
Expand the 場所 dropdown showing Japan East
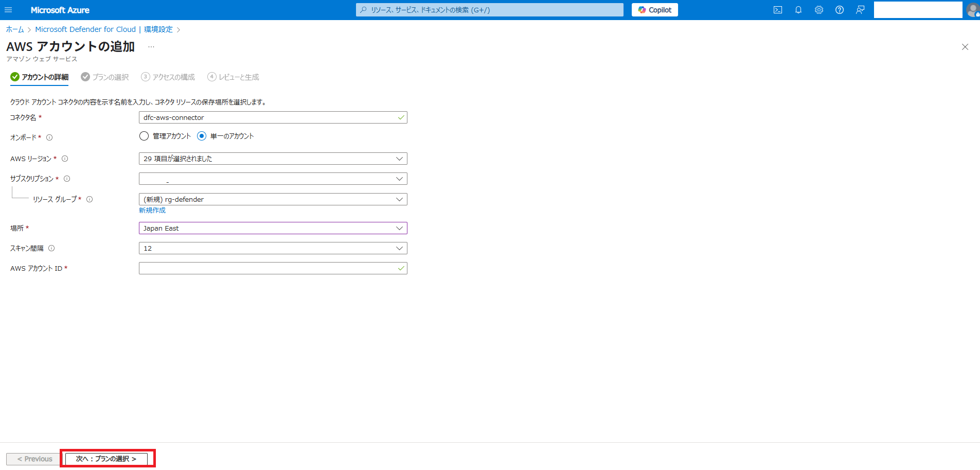pyautogui.click(x=273, y=228)
